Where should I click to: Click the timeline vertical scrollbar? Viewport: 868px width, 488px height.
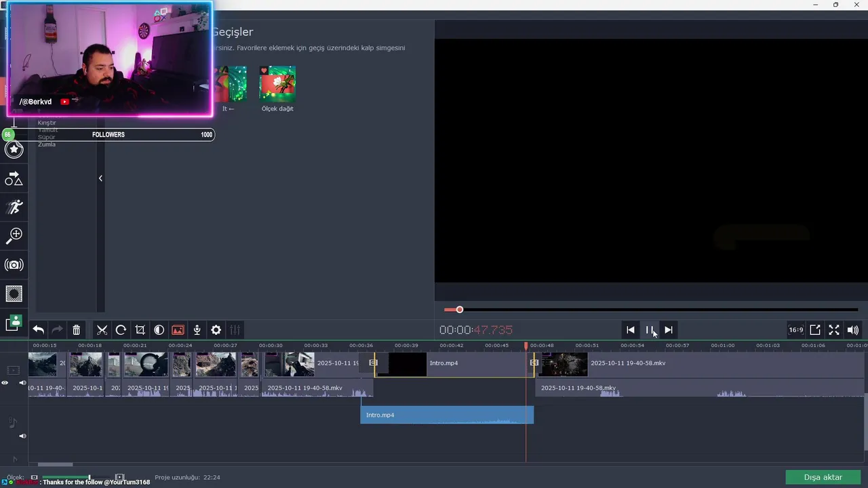[865, 420]
